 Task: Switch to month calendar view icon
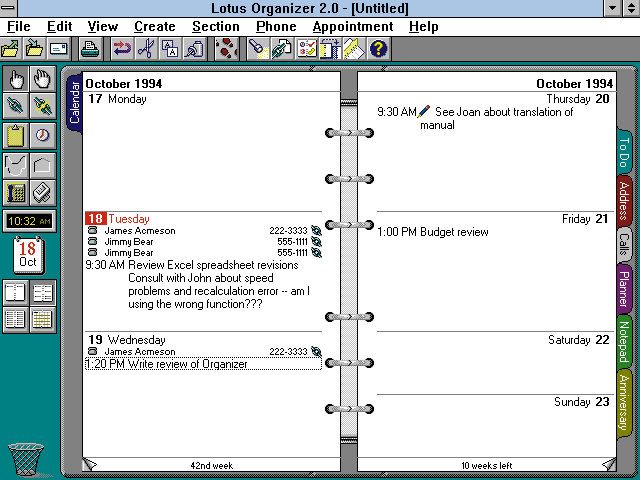coord(42,319)
